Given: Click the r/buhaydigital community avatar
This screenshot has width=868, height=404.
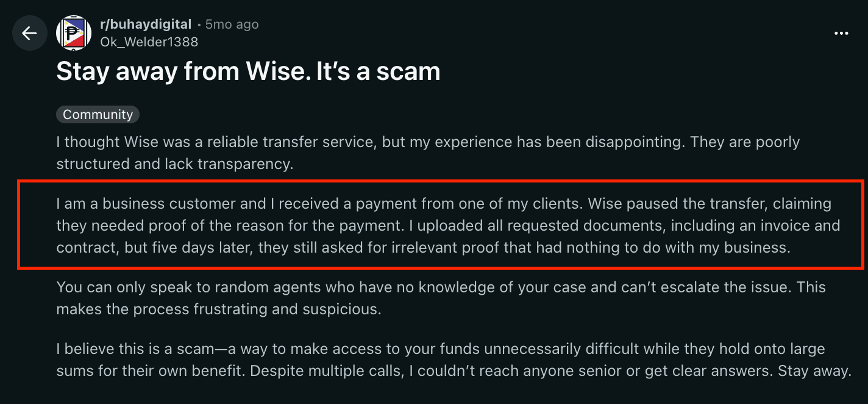Looking at the screenshot, I should point(74,33).
